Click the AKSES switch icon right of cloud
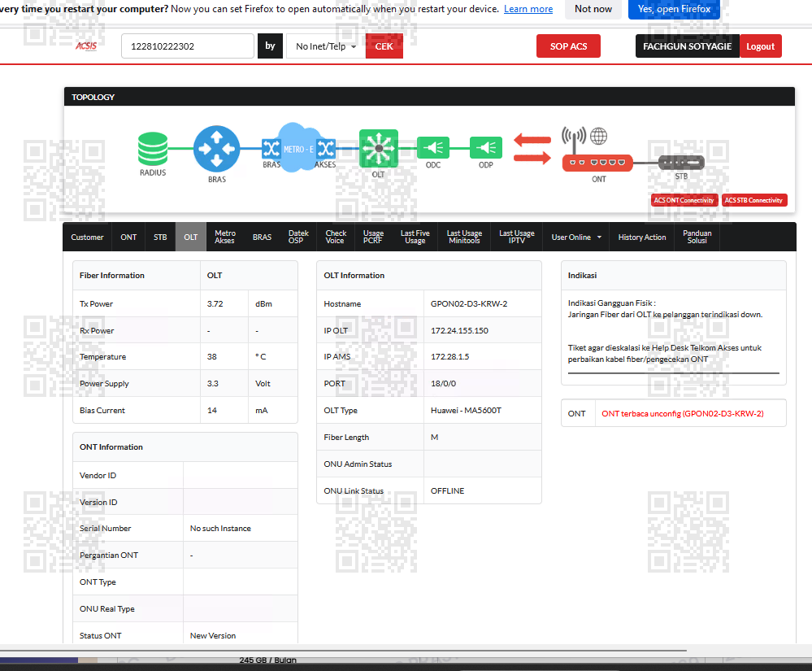Screen dimensions: 812x671 click(x=326, y=149)
